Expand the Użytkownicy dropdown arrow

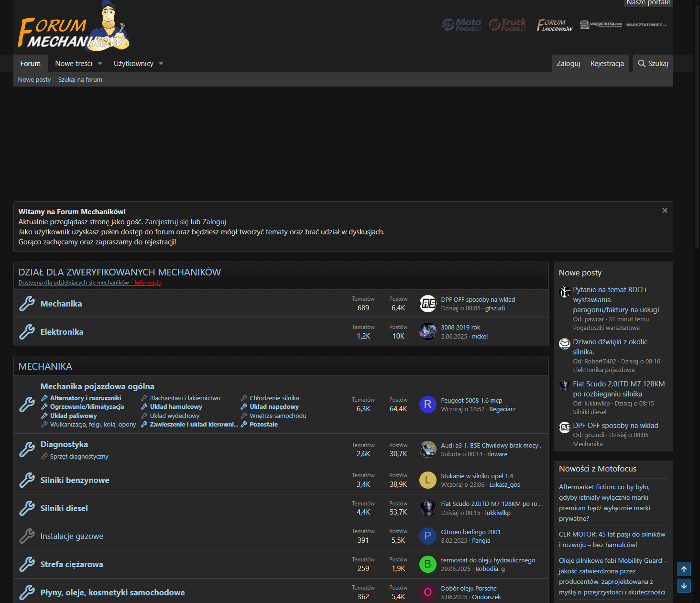point(161,64)
